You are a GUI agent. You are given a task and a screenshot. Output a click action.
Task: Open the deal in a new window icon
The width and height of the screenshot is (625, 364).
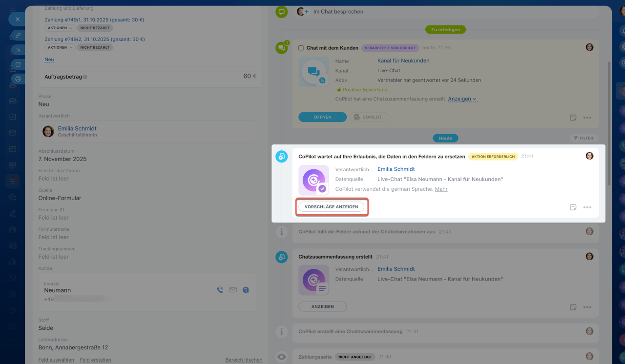(x=18, y=64)
